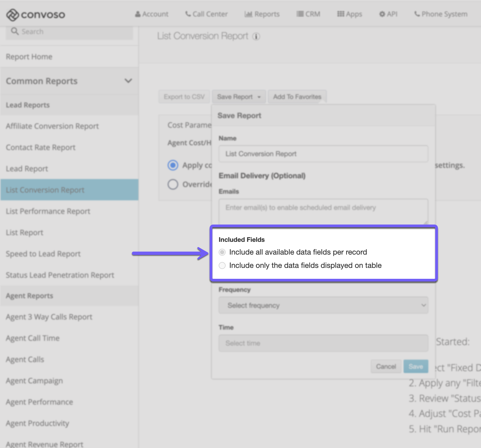Open List Performance Report in sidebar
The height and width of the screenshot is (448, 481).
pyautogui.click(x=48, y=211)
